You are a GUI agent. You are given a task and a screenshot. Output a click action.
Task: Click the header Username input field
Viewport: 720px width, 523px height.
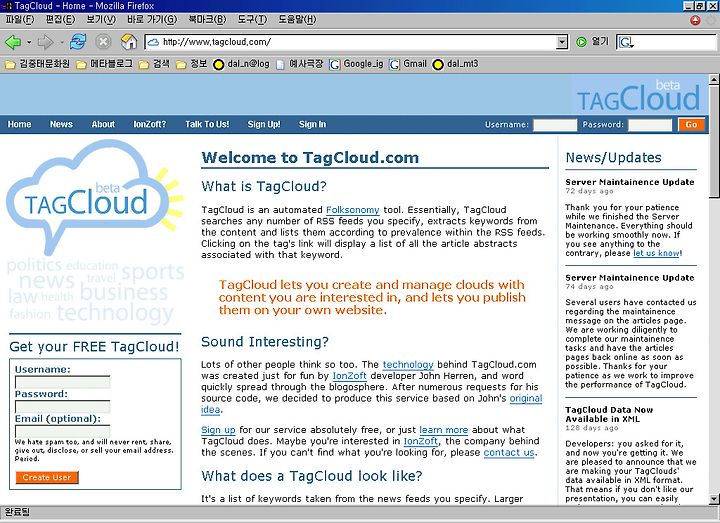point(555,124)
